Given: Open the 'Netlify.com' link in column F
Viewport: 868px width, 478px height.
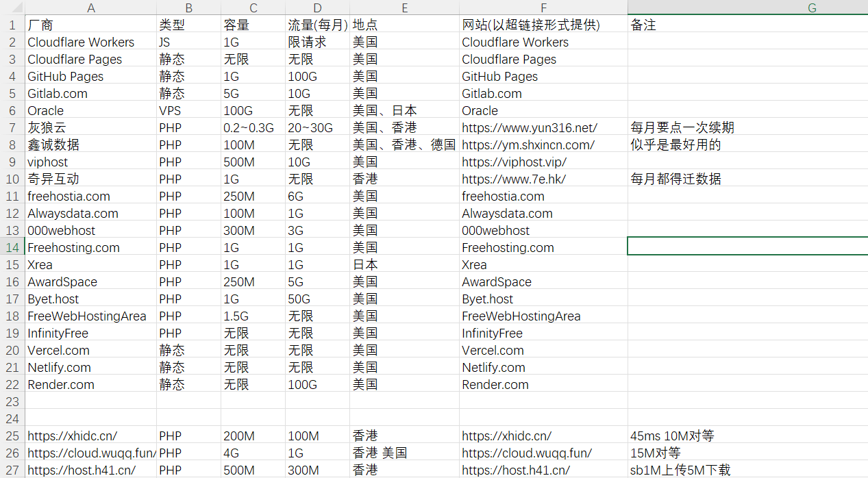Looking at the screenshot, I should (x=493, y=367).
